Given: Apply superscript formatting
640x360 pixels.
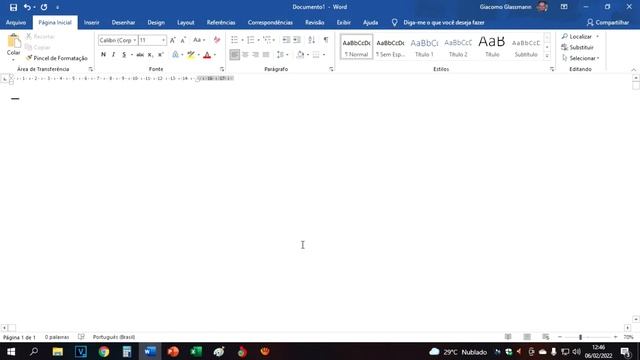Looking at the screenshot, I should click(x=161, y=55).
